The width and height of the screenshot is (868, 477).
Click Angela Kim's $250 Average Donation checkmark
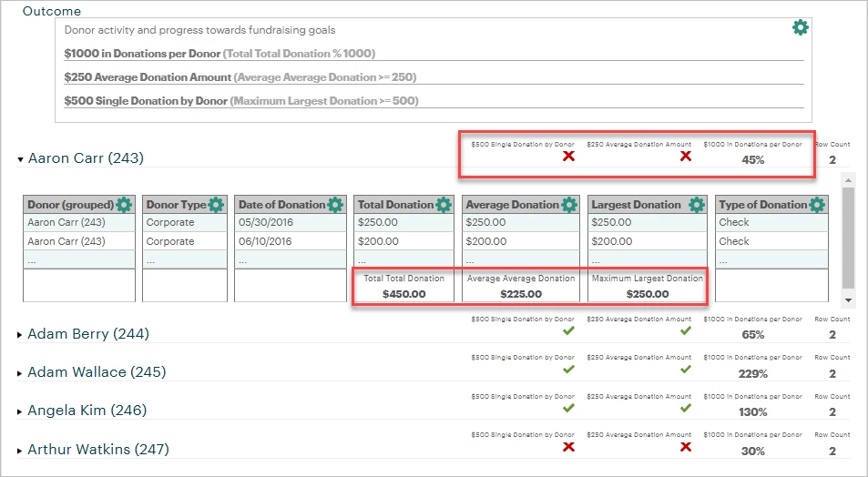click(685, 408)
